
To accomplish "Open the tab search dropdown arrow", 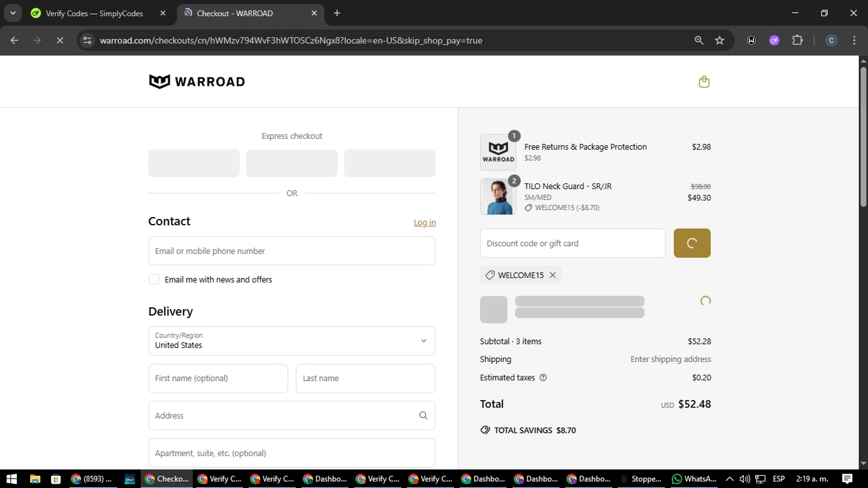I will pos(13,13).
